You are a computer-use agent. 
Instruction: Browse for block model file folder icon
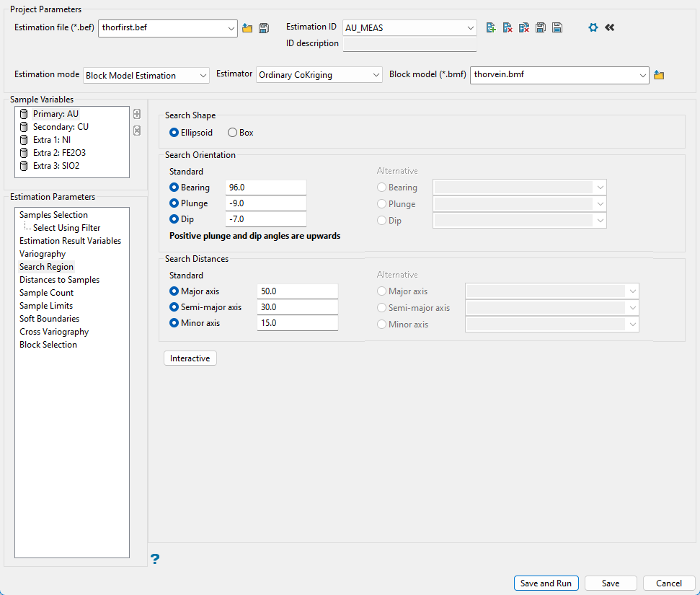(658, 75)
